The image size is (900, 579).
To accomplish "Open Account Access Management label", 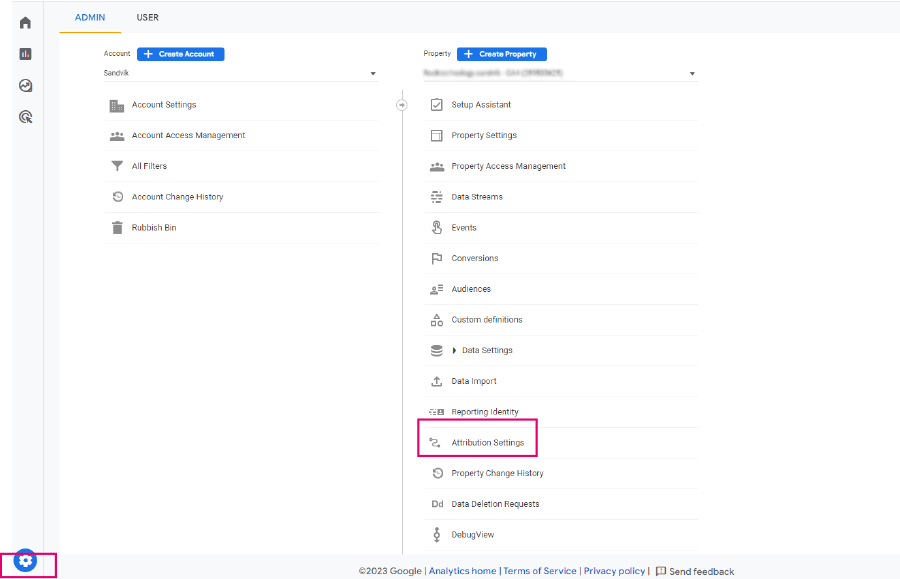I will (188, 135).
